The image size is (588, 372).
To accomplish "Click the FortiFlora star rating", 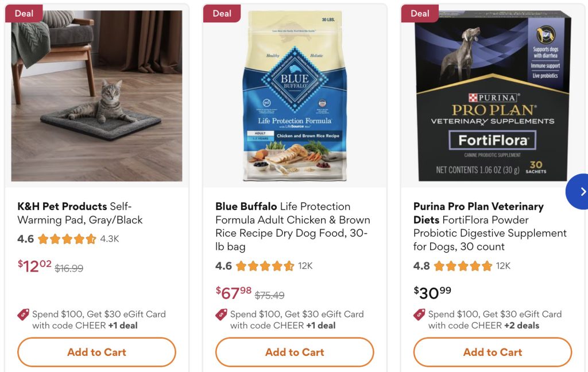I will [463, 266].
